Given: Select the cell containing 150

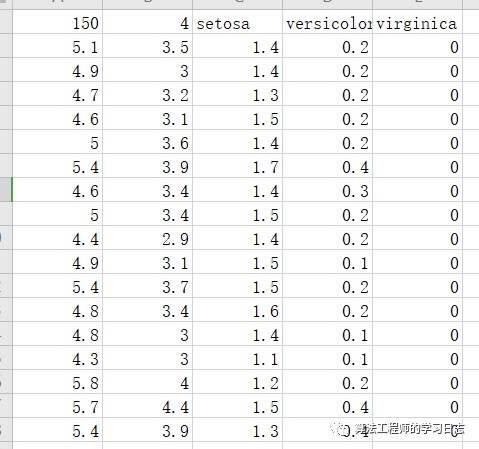Looking at the screenshot, I should point(57,22).
